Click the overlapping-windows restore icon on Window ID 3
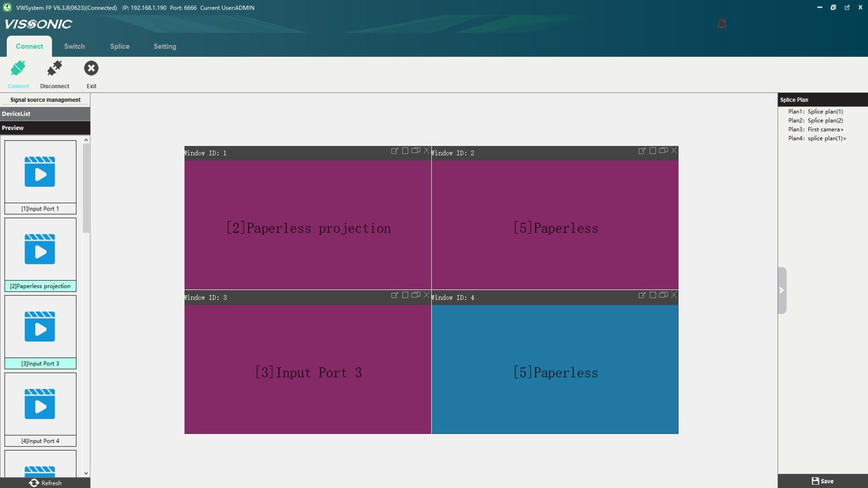The width and height of the screenshot is (868, 488). tap(416, 295)
